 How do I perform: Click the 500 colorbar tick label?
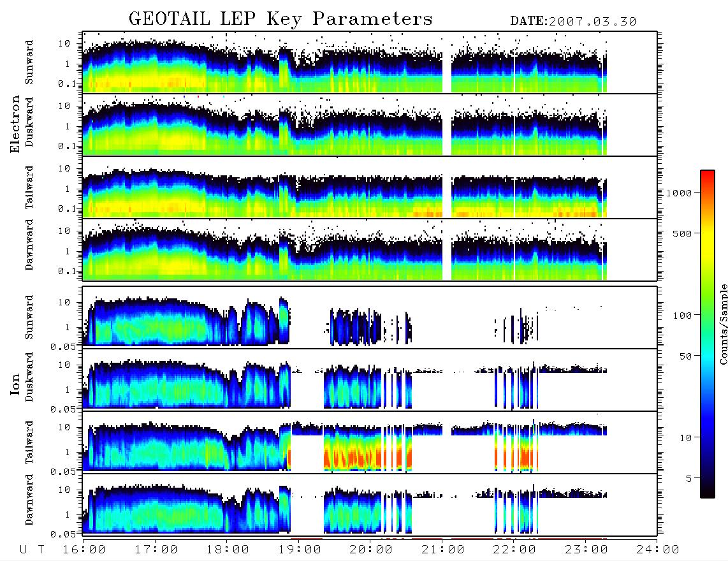pos(682,233)
